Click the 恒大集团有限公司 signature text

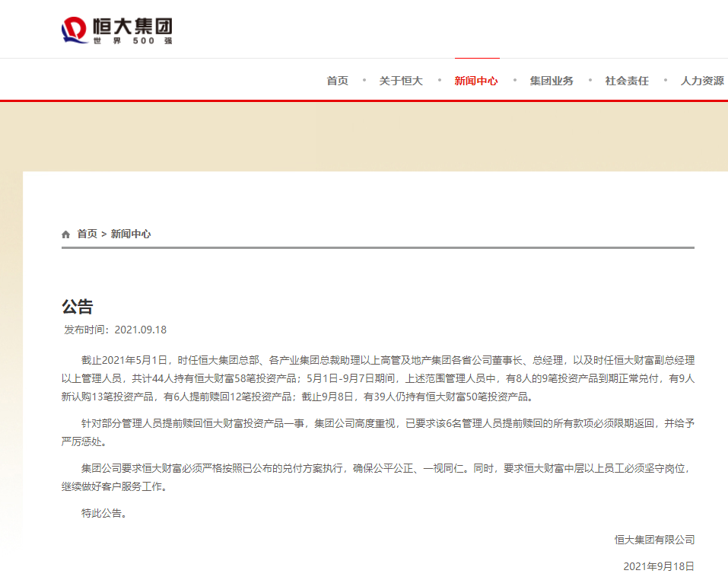point(654,540)
